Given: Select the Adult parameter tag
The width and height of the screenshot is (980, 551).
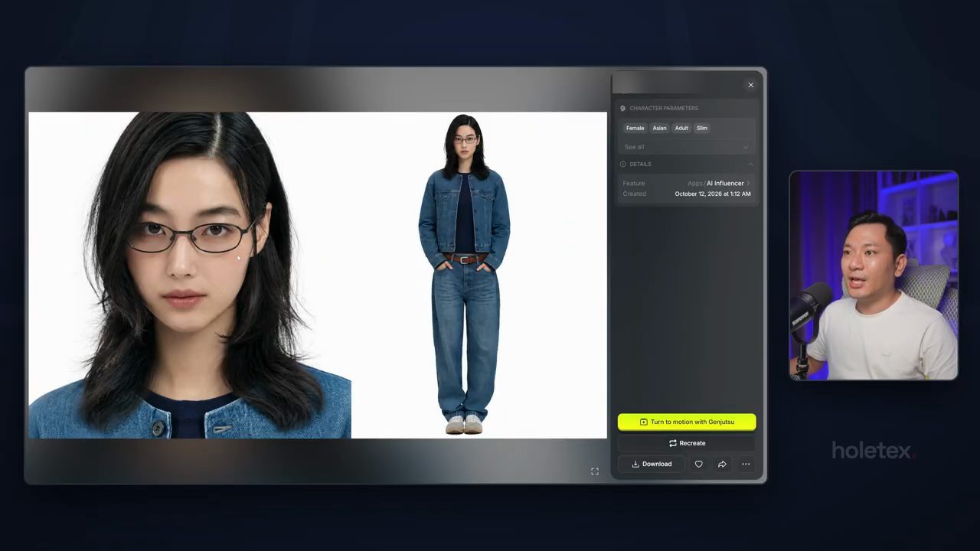Looking at the screenshot, I should 681,128.
